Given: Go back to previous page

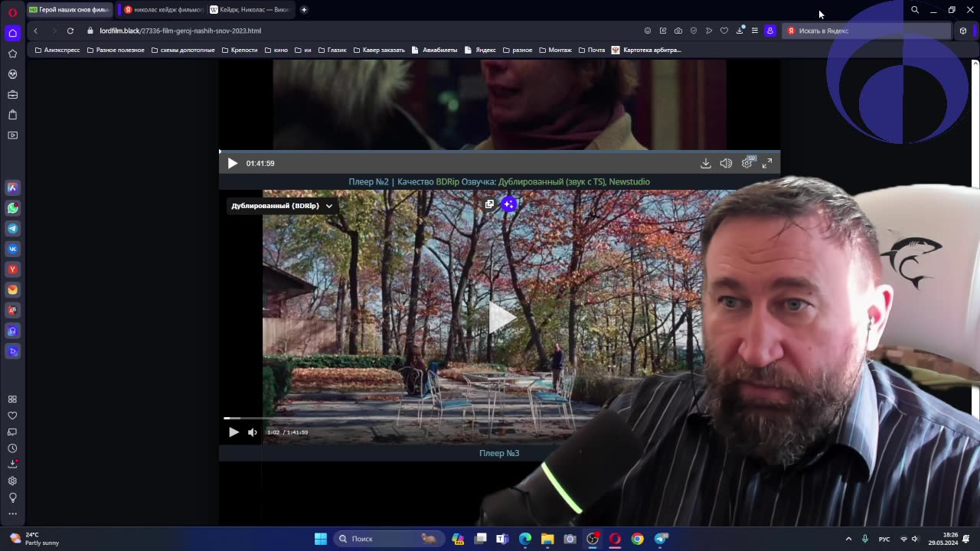Looking at the screenshot, I should (35, 31).
